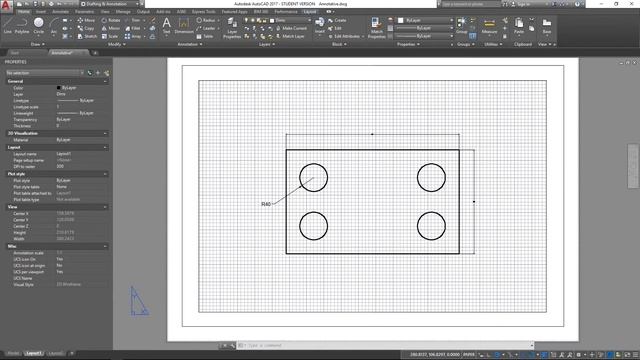Screen dimensions: 640x360
Task: Toggle quick select icon in Properties palette
Action: [x=106, y=73]
